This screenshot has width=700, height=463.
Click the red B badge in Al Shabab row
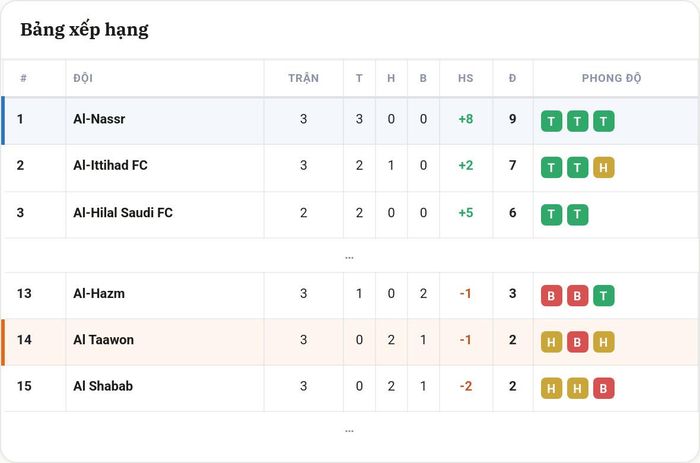(x=604, y=388)
